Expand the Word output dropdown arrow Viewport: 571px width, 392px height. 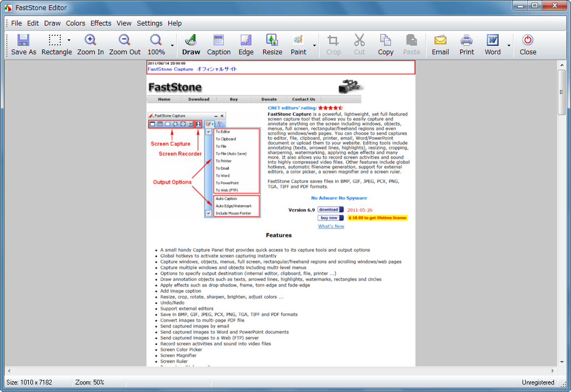coord(509,45)
